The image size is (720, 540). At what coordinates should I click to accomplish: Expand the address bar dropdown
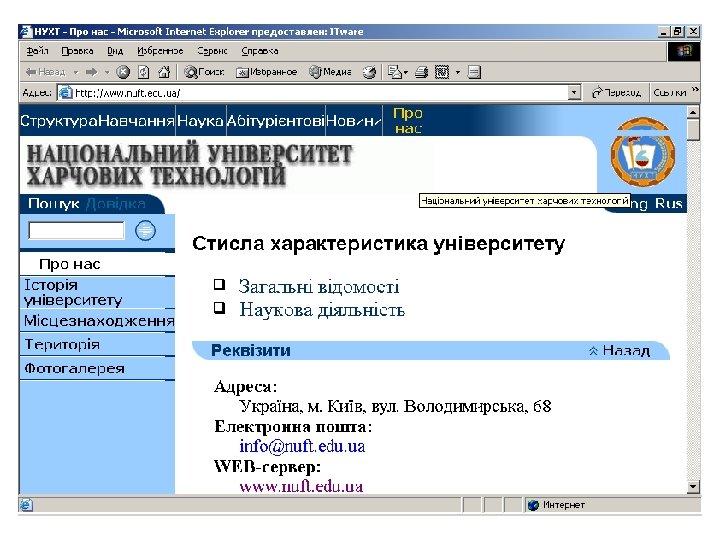click(x=574, y=93)
